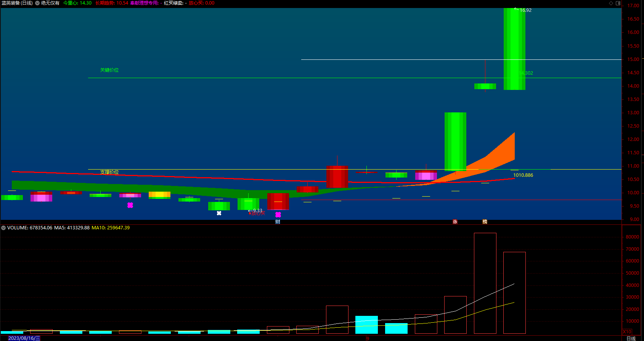The image size is (644, 341).
Task: Click the tallest cyan volume bar
Action: (366, 325)
